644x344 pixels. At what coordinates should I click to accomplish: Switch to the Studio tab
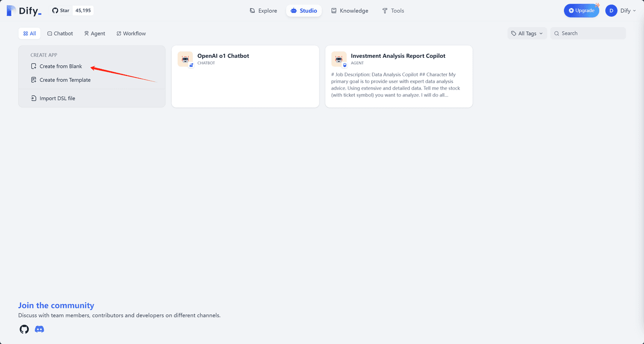click(304, 10)
